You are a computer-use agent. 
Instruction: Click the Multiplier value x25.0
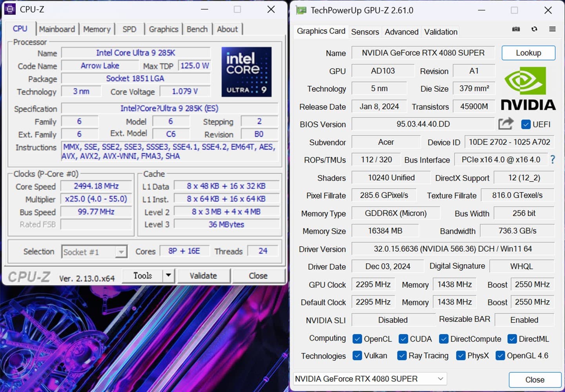[x=96, y=199]
